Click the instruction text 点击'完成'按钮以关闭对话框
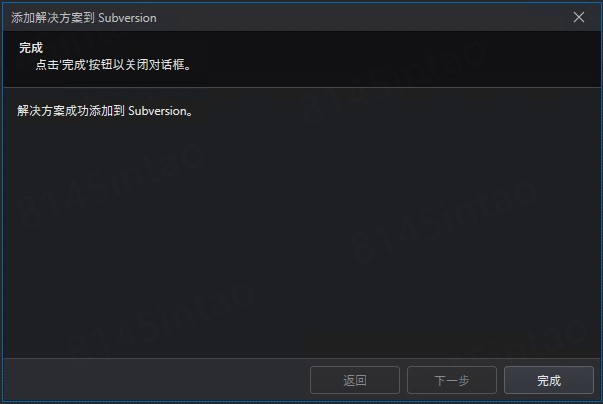 click(x=113, y=65)
